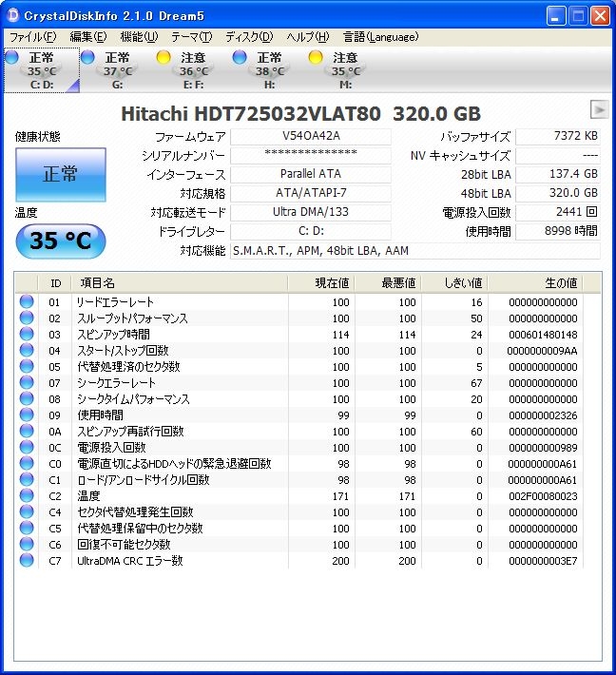Click the blue status orb on G: tab
The width and height of the screenshot is (616, 675).
pos(87,57)
